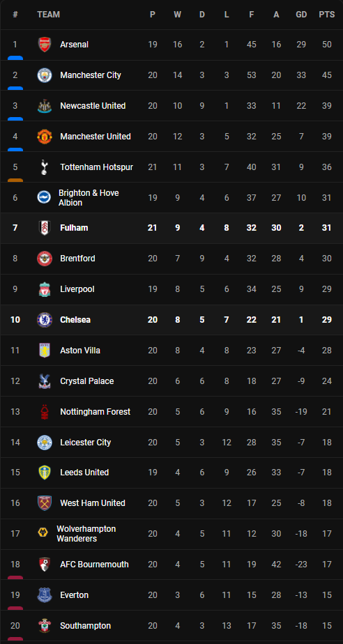Select the Newcastle United crest
This screenshot has height=644, width=343.
(x=45, y=106)
